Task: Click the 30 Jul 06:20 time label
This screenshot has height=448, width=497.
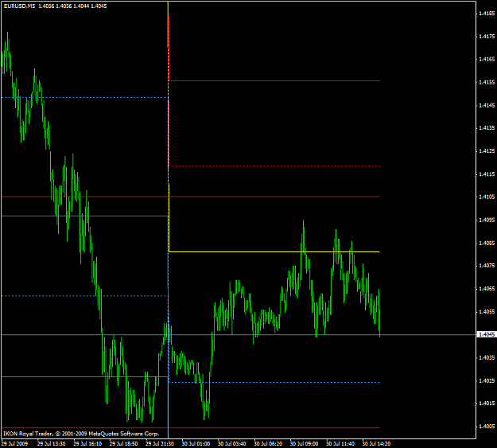Action: point(268,443)
